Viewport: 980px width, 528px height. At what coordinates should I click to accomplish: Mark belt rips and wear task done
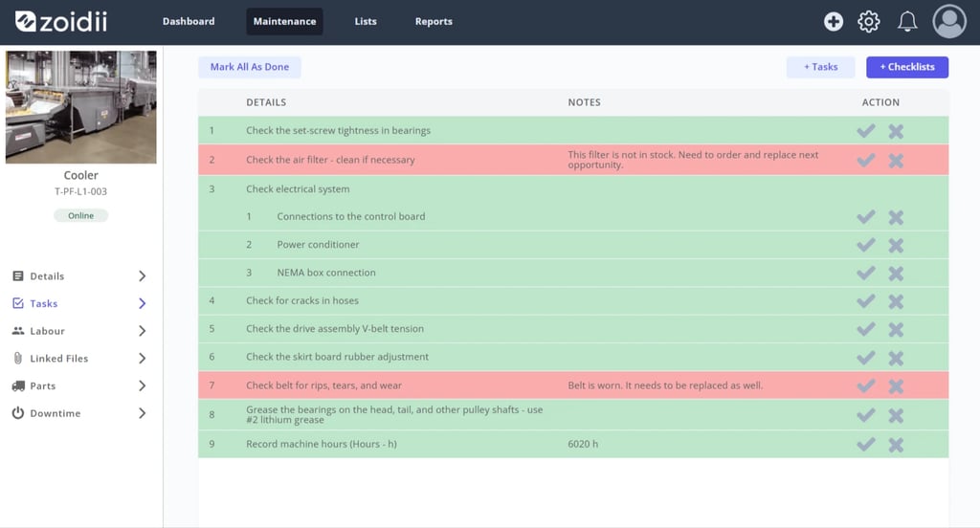tap(865, 385)
